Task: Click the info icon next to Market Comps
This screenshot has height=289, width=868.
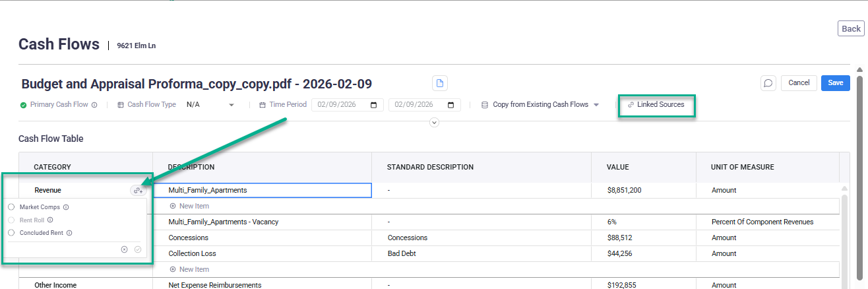Action: coord(66,207)
